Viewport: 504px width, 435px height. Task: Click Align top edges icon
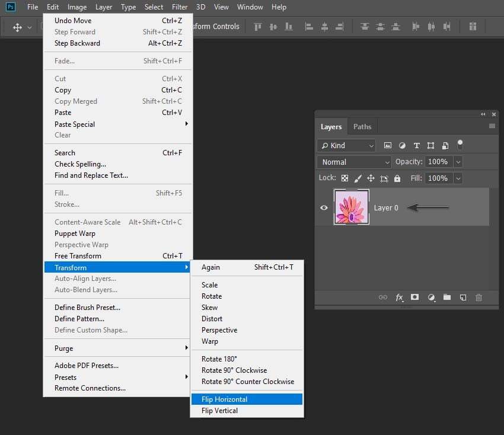(x=258, y=27)
